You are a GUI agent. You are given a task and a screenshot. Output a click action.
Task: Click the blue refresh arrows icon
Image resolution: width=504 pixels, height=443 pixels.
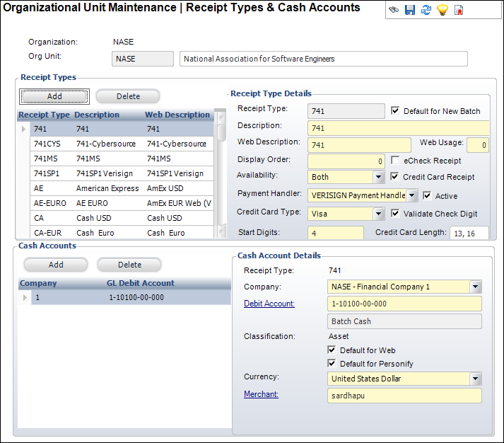coord(426,11)
